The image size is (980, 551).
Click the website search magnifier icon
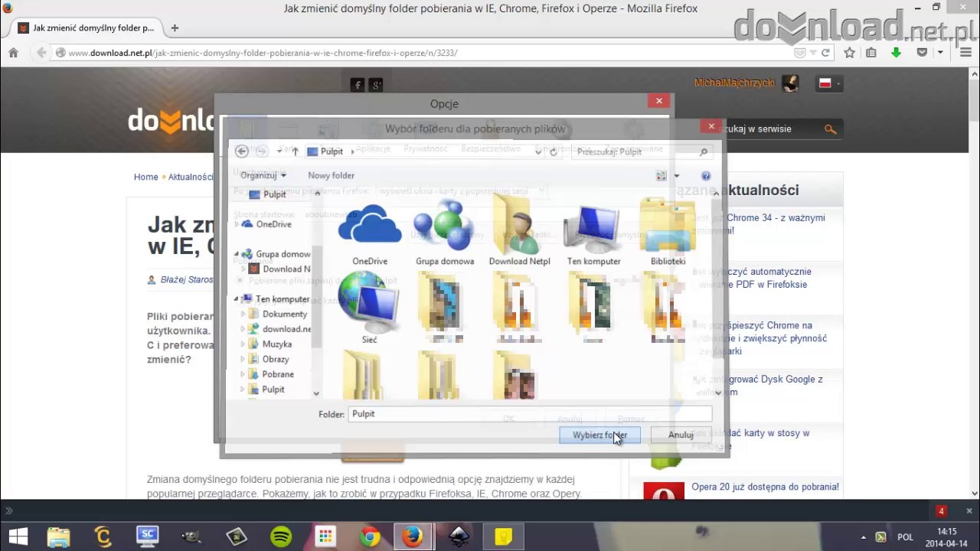[830, 129]
